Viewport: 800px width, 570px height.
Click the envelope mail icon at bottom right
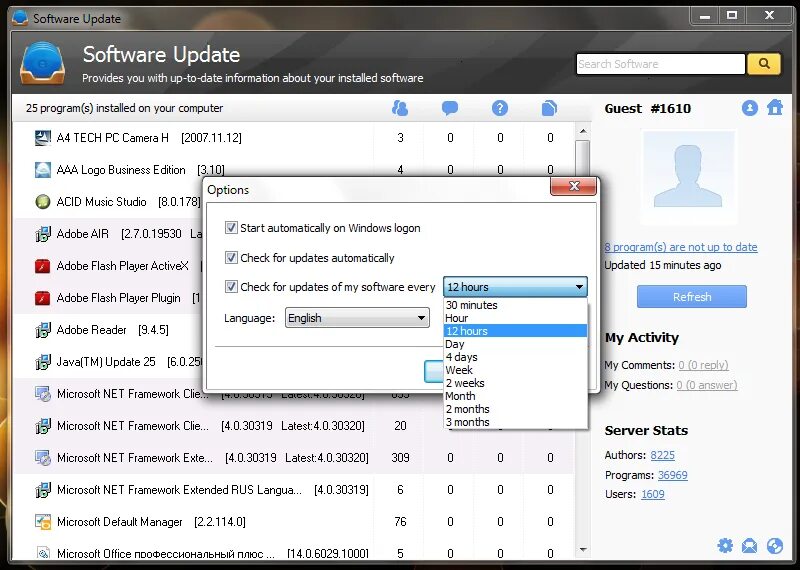point(749,546)
